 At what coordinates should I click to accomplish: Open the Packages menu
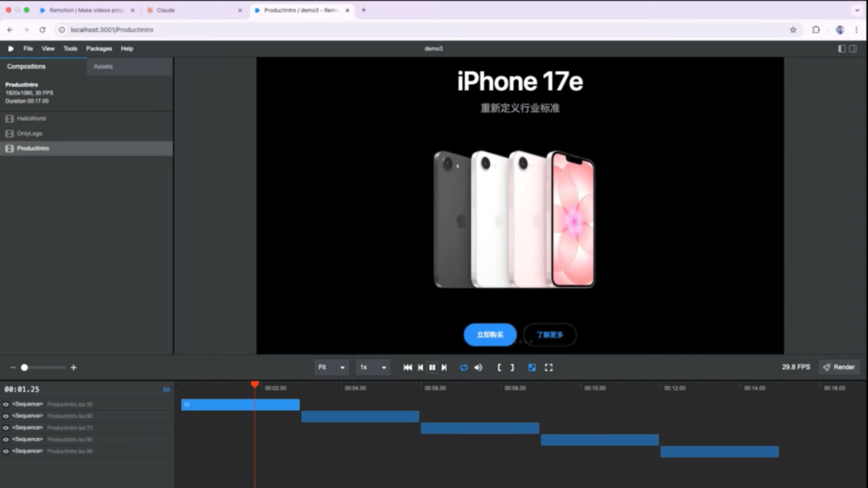99,48
